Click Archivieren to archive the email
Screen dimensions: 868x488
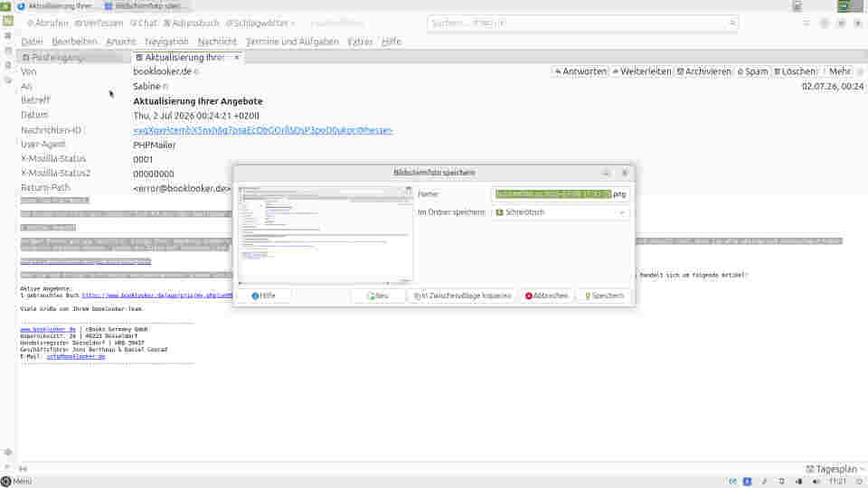(x=704, y=71)
